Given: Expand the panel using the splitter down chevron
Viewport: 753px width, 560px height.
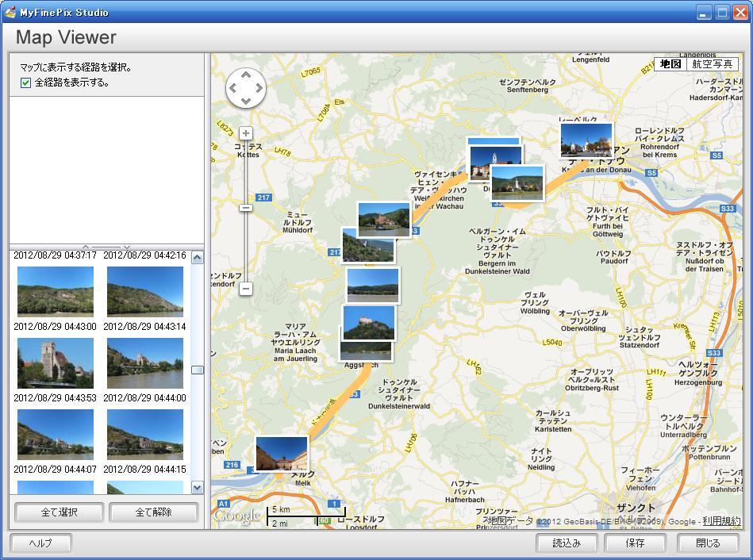Looking at the screenshot, I should pos(127,246).
